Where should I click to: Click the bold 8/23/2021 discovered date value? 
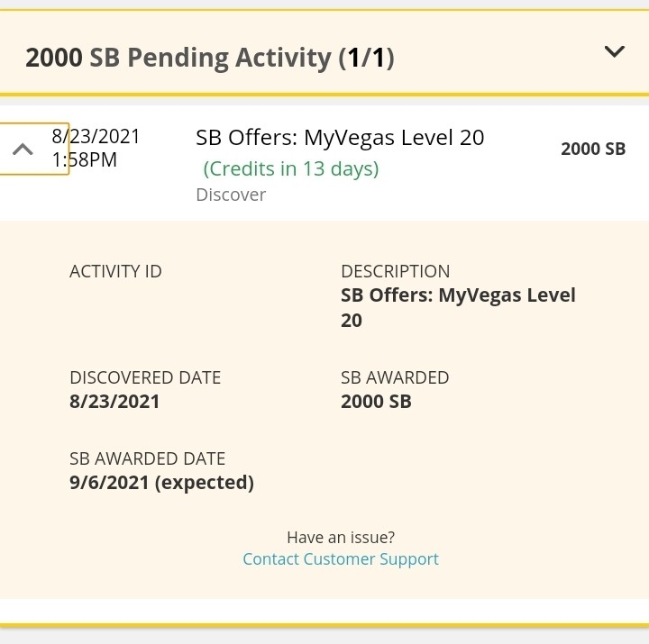coord(114,402)
